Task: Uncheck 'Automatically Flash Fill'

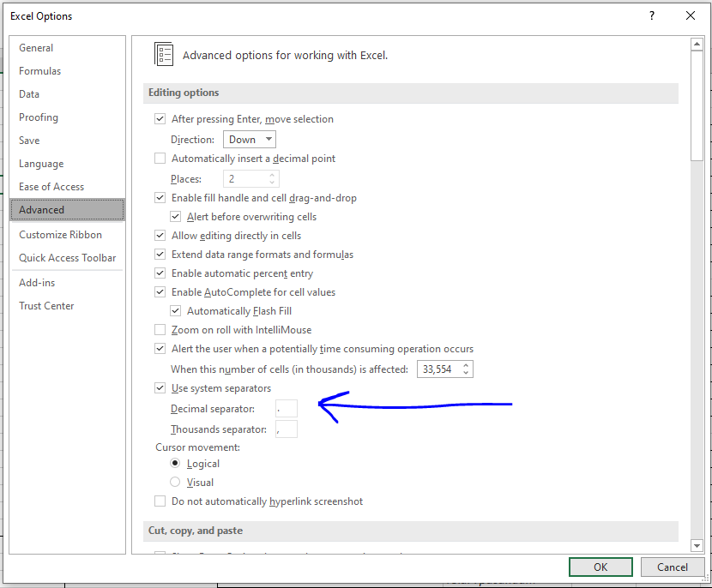Action: 175,311
